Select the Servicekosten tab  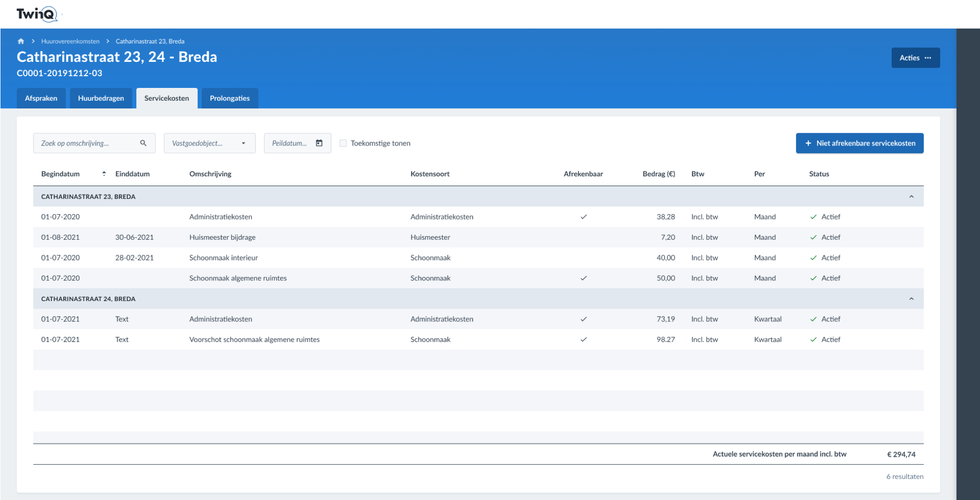167,98
